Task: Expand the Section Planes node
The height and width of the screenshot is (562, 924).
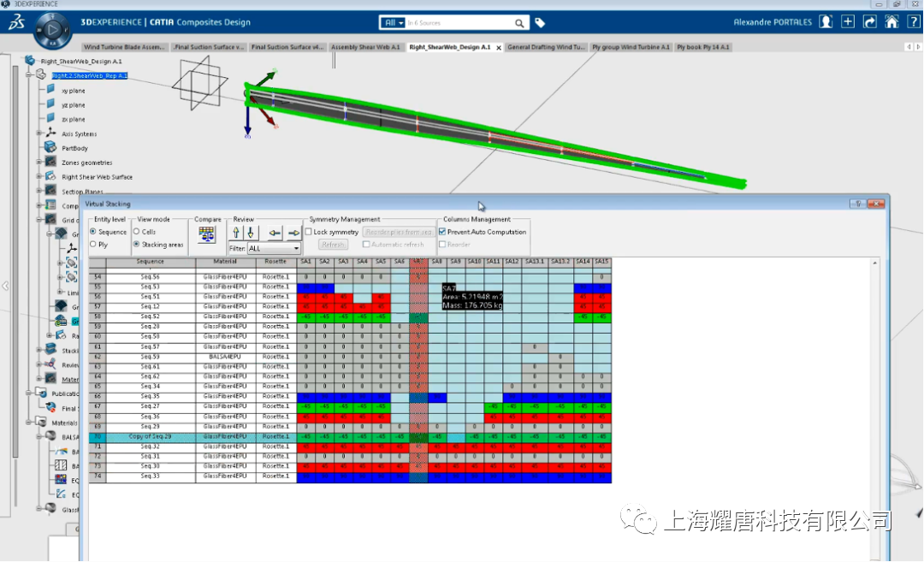Action: coord(38,190)
